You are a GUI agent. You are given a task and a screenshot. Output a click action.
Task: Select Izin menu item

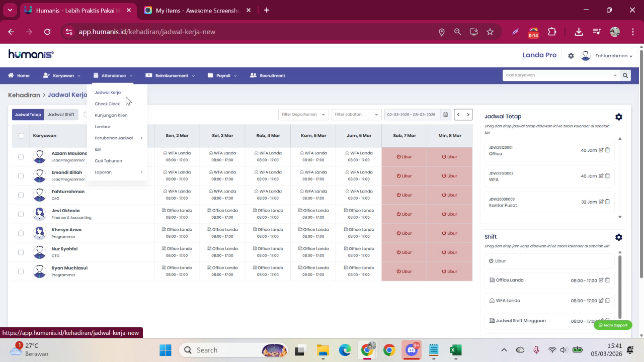click(98, 149)
